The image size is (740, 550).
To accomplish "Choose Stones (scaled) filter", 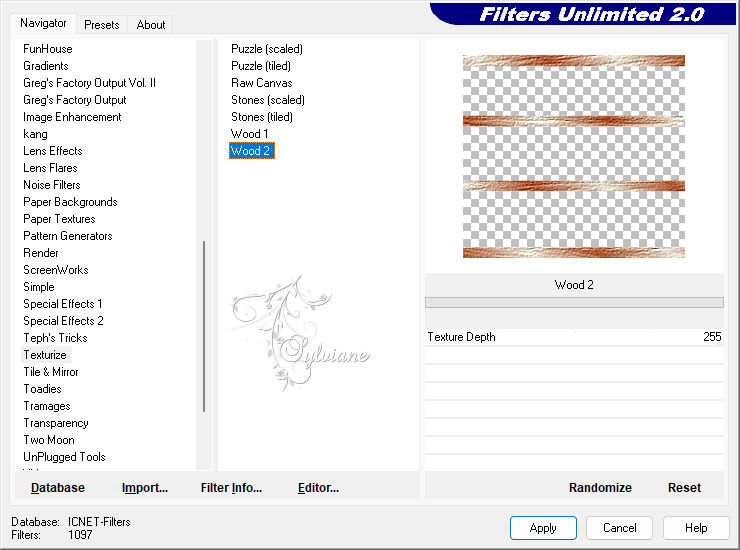I will 268,100.
